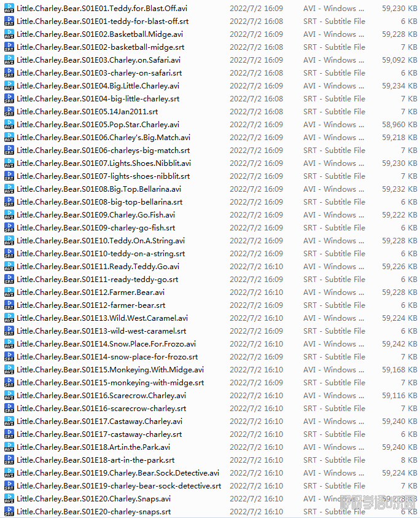Select file name Little.Charley.Bear.S01E17.Castaway.Charley.avi
420x518 pixels.
click(99, 421)
